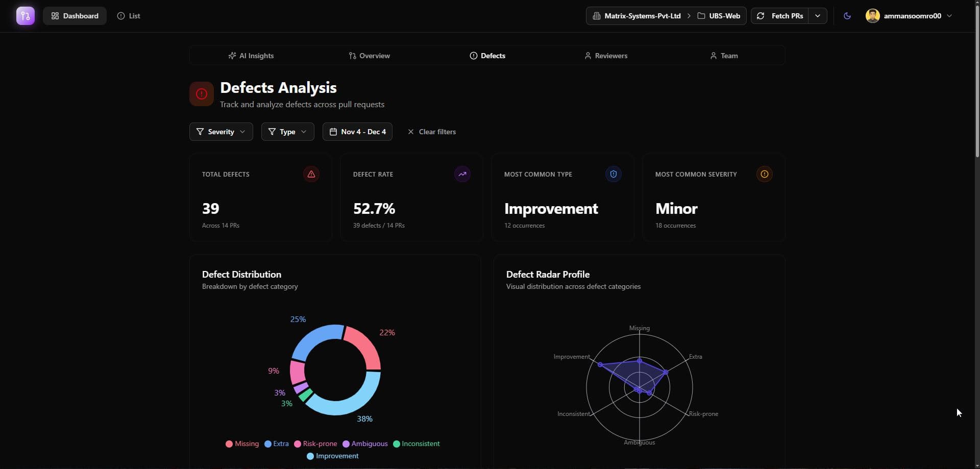Open the ammansoomro00 user menu
Viewport: 980px width, 469px height.
pos(909,16)
